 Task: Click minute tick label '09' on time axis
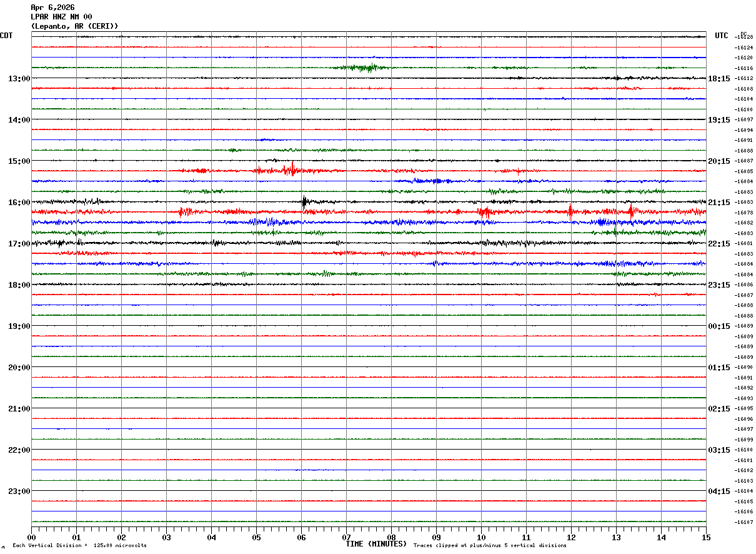[436, 538]
